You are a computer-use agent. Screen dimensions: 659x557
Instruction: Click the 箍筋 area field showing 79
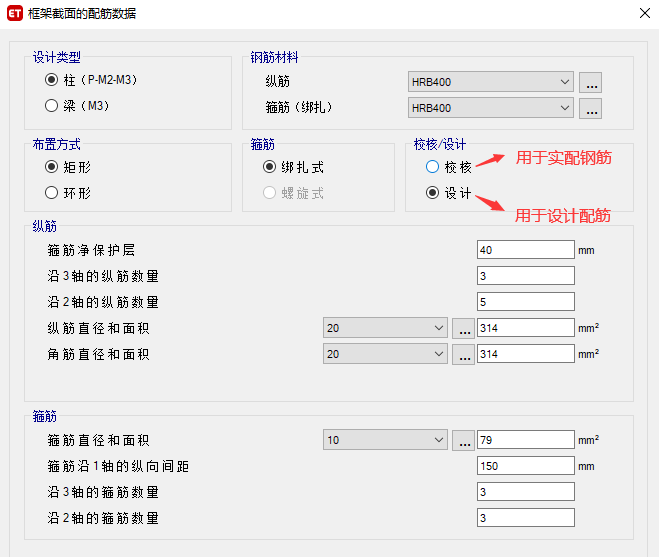tap(526, 440)
